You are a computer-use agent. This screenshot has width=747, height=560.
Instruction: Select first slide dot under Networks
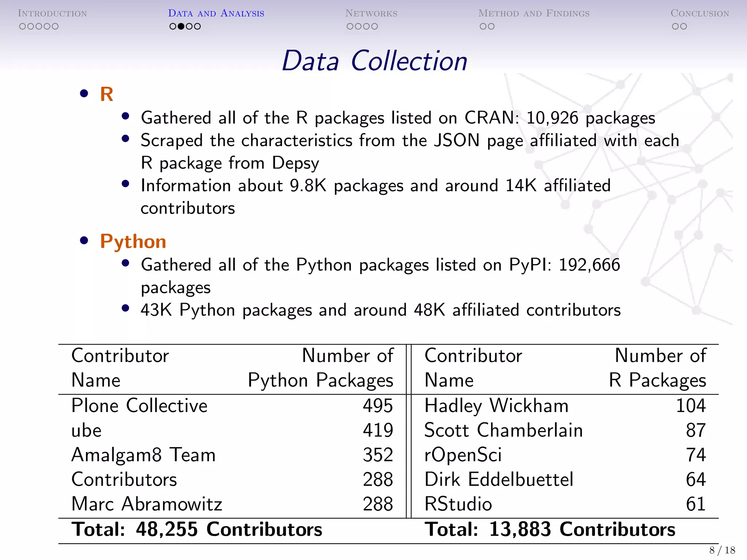point(350,26)
